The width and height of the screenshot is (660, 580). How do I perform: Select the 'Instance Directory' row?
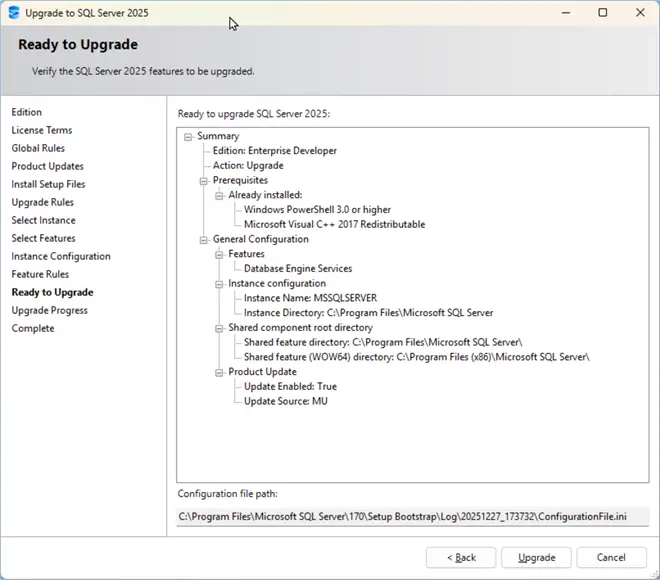[x=368, y=313]
